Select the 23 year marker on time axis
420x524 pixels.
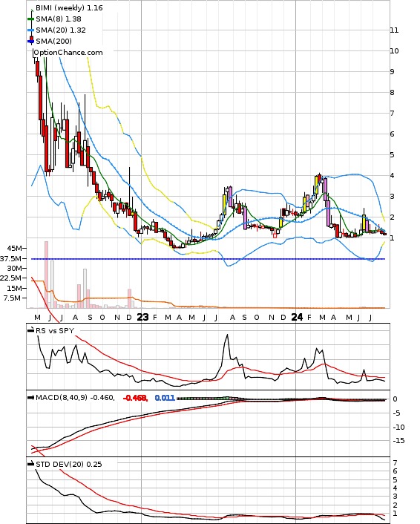click(x=142, y=317)
